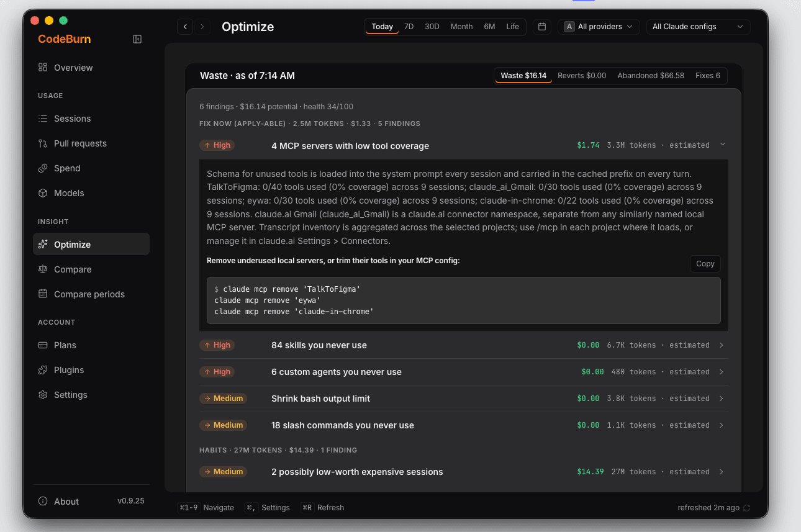Switch to the Reverts $0.00 tab
The height and width of the screenshot is (532, 801).
click(582, 76)
